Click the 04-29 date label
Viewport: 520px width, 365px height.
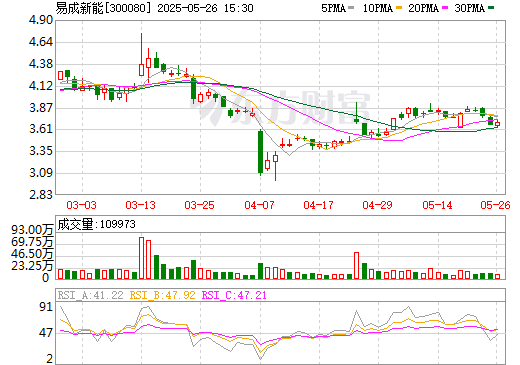click(x=378, y=205)
